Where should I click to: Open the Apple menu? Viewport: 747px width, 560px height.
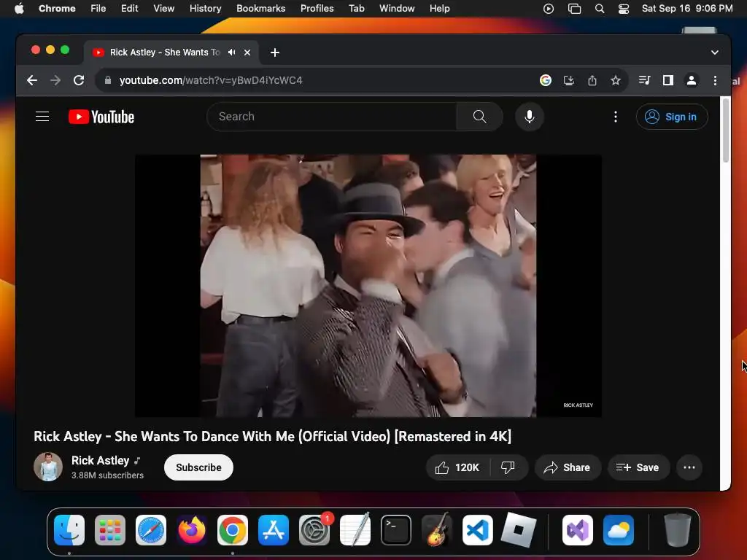19,9
